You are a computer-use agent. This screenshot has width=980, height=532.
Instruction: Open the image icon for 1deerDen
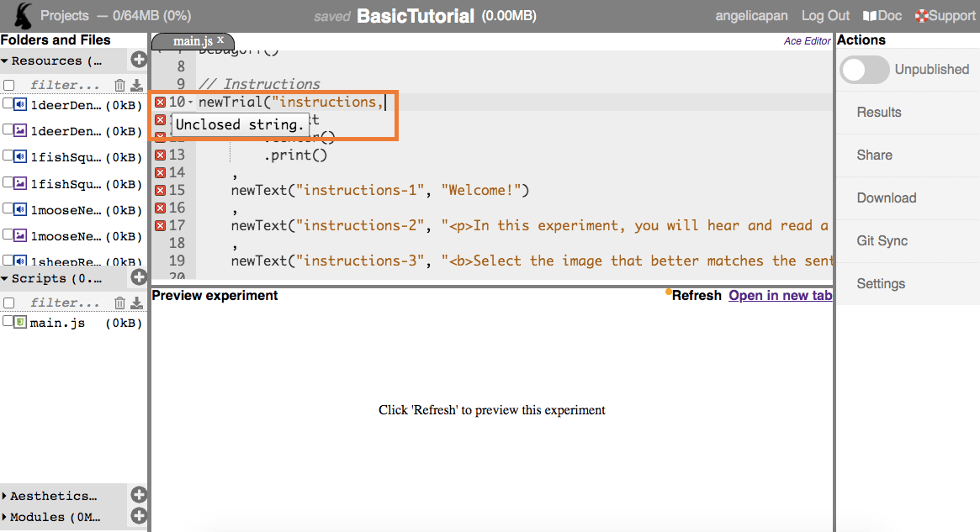[19, 130]
